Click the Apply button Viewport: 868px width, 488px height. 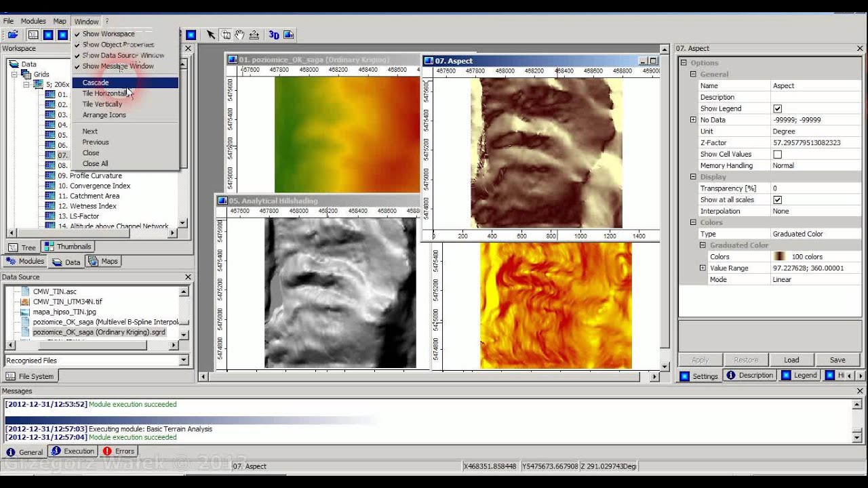[700, 360]
